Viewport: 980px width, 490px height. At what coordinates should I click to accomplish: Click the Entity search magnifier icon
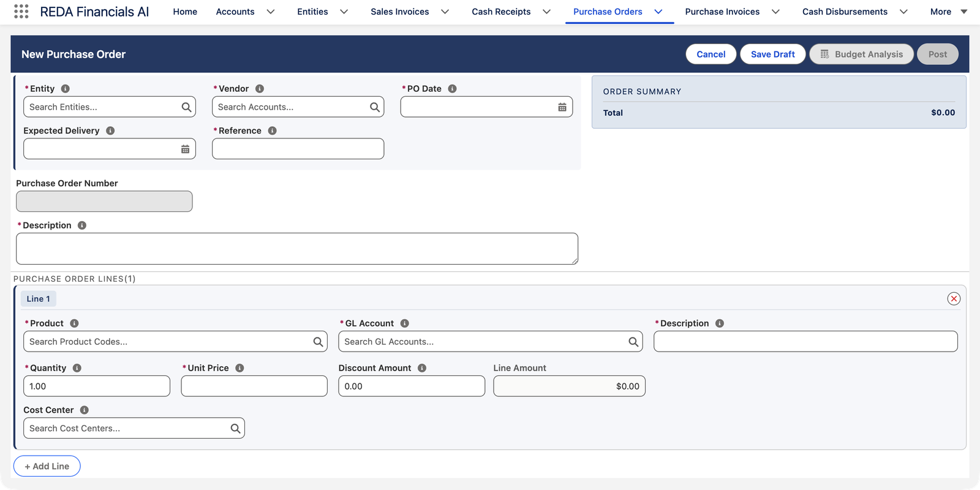tap(187, 107)
